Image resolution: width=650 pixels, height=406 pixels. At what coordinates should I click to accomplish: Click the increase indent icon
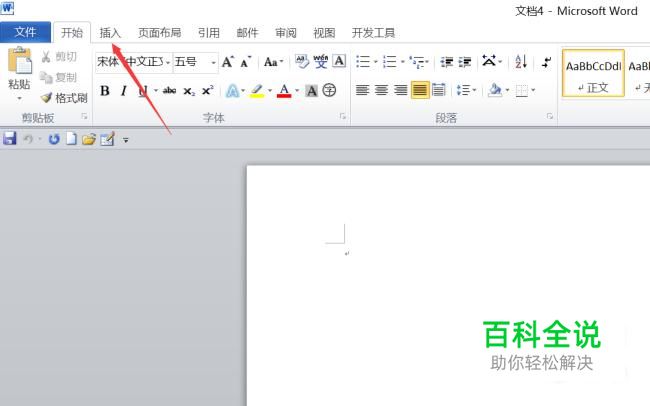pyautogui.click(x=465, y=62)
